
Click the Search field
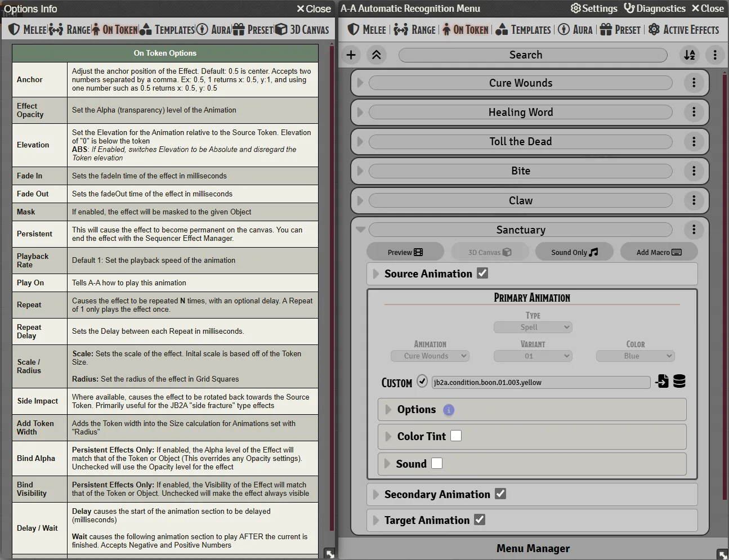(x=533, y=55)
